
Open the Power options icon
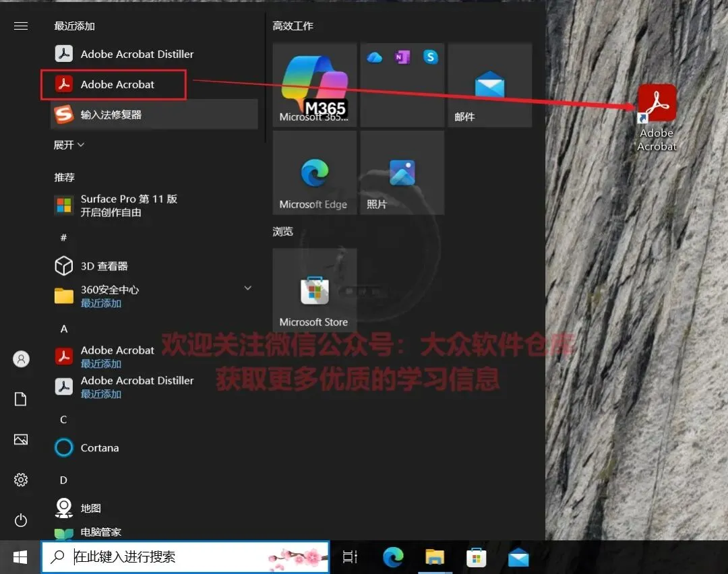(x=21, y=520)
